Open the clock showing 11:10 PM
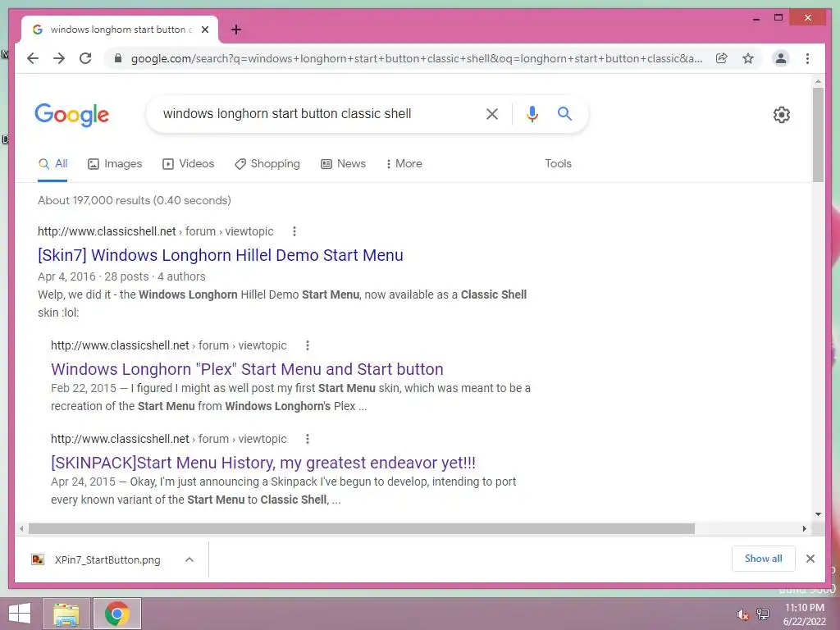 (805, 614)
